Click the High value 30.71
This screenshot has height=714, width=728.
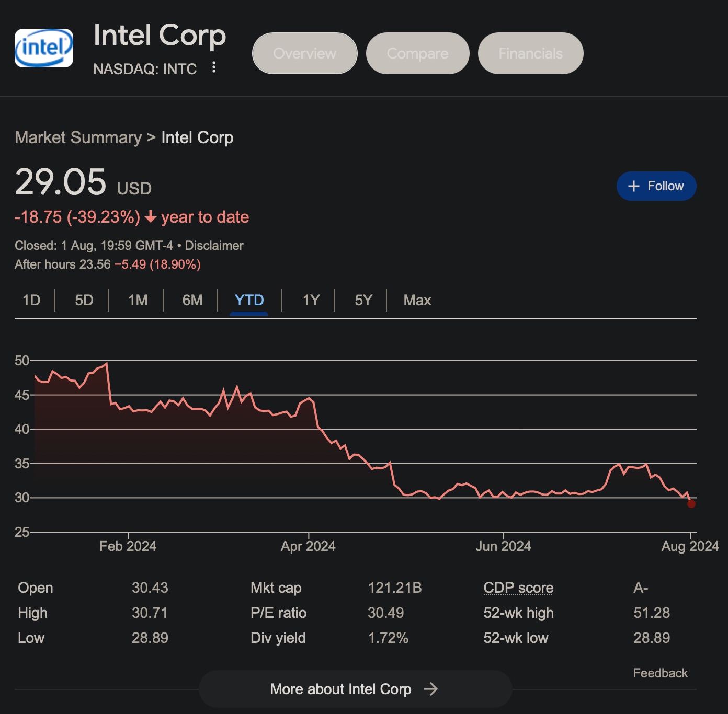tap(150, 613)
